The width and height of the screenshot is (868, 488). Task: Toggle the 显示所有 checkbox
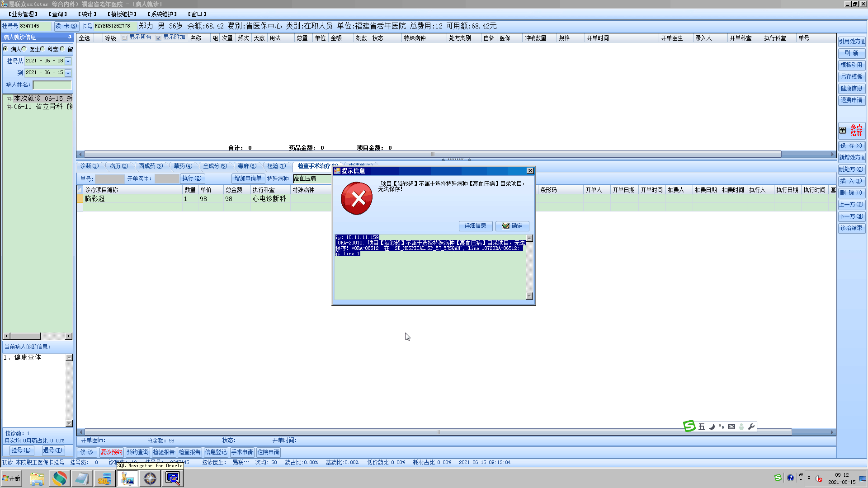125,38
